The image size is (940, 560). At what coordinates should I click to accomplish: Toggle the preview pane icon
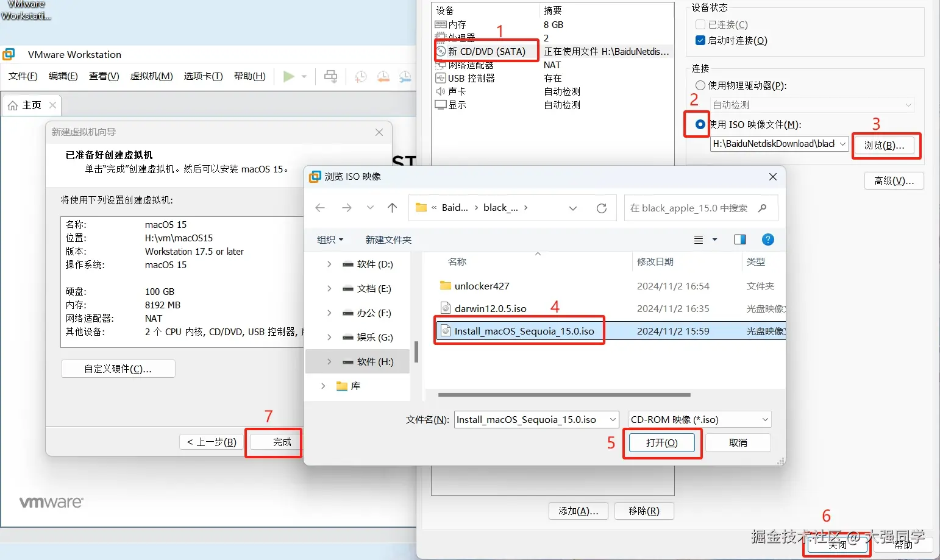pos(740,239)
